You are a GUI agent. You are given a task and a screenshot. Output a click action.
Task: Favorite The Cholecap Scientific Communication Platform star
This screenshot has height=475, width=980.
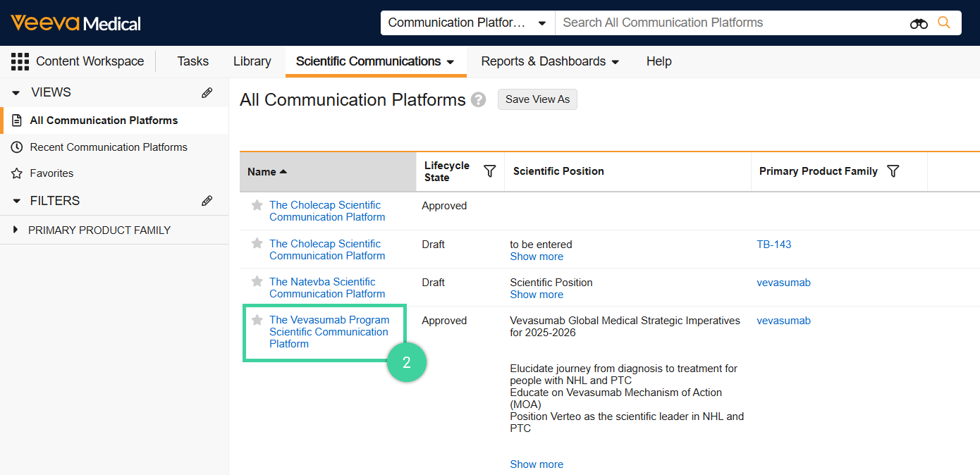(256, 204)
